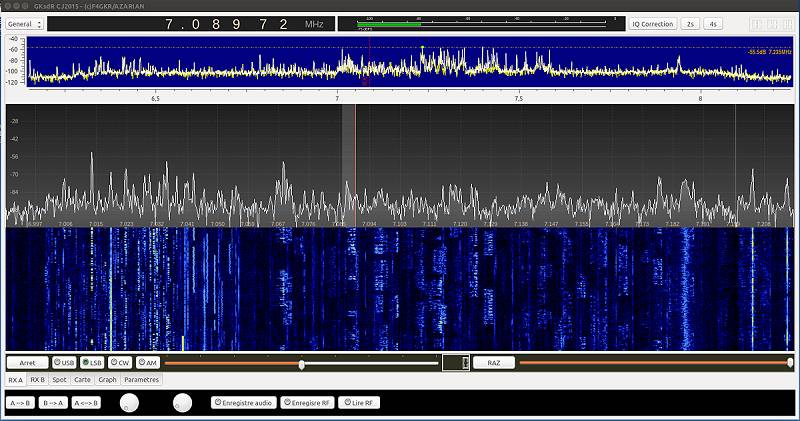This screenshot has width=800, height=421.
Task: Select USB demodulation mode
Action: [64, 362]
